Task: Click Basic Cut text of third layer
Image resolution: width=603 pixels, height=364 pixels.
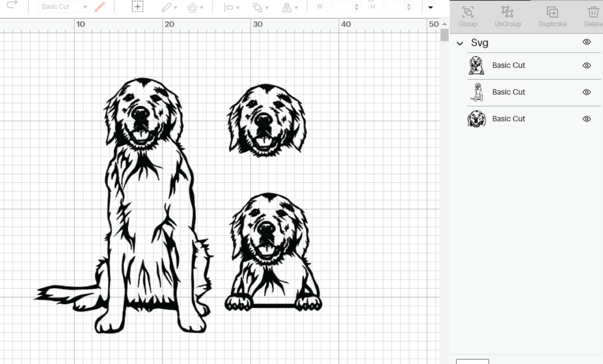Action: click(x=509, y=119)
